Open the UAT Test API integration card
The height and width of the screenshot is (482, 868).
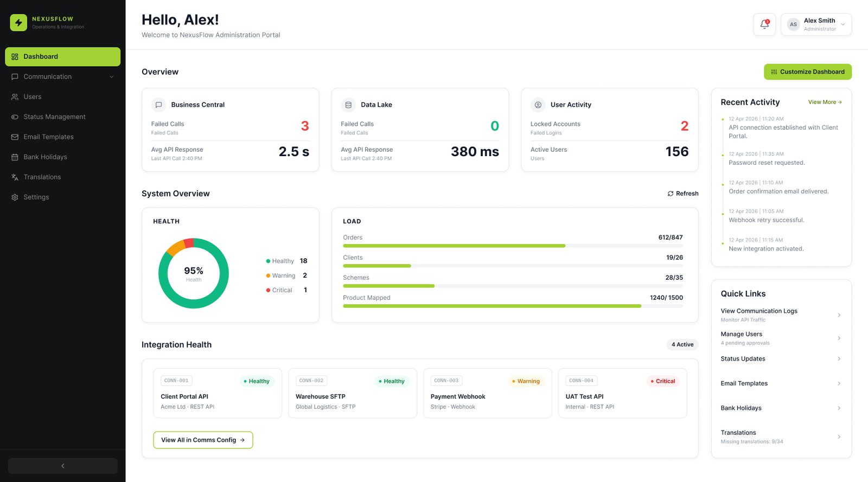[622, 393]
